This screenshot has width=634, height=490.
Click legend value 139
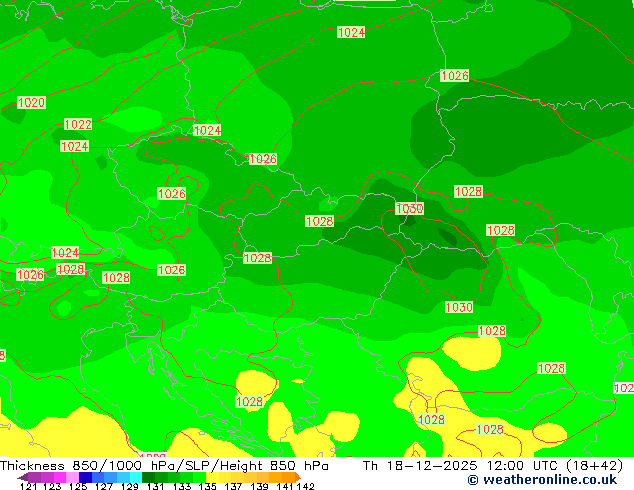coord(259,486)
